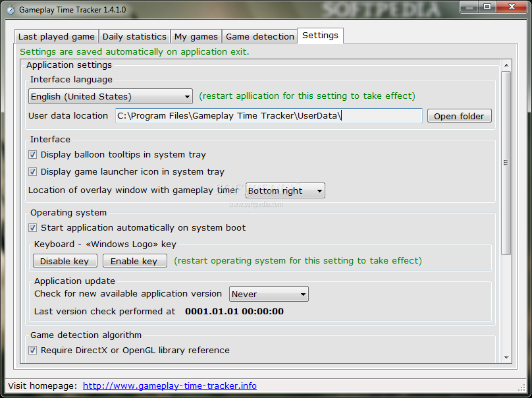Click the settings scrollbar down arrow
Screen dimensions: 532x398
pos(506,358)
